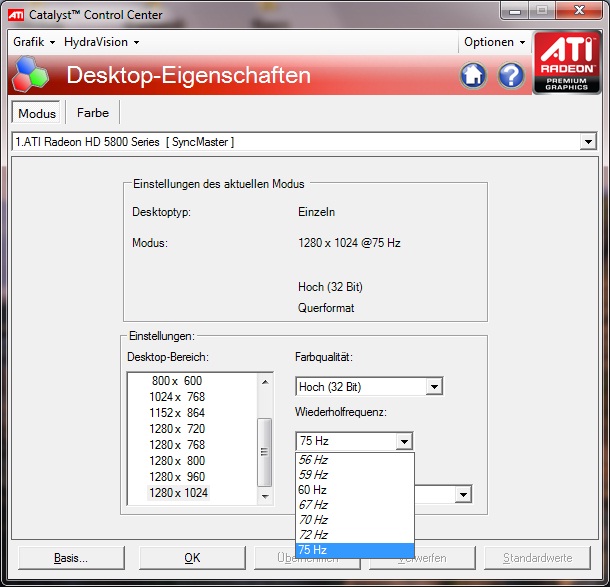The height and width of the screenshot is (587, 610).
Task: Click the Home icon in header
Action: click(x=473, y=75)
